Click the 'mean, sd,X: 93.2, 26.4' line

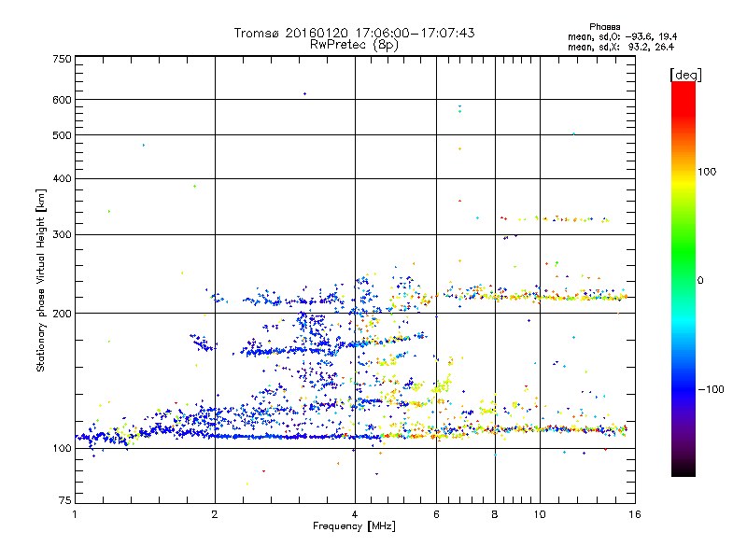621,47
